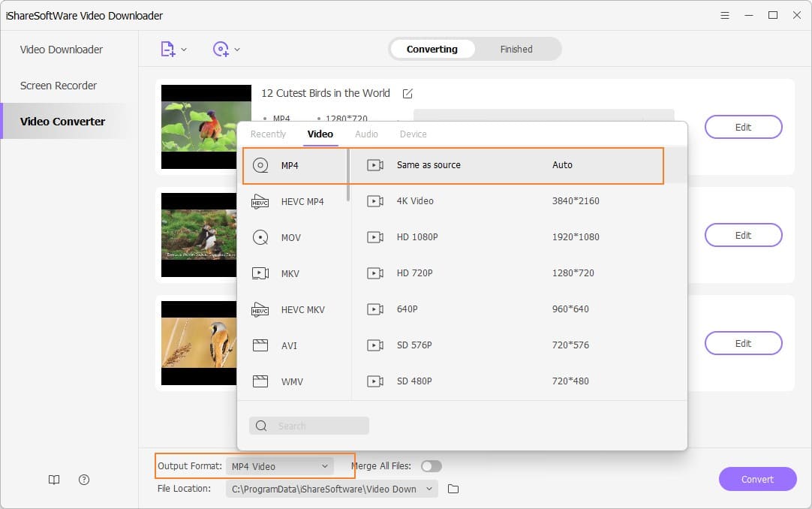Open the Add Files dropdown arrow

pyautogui.click(x=182, y=48)
